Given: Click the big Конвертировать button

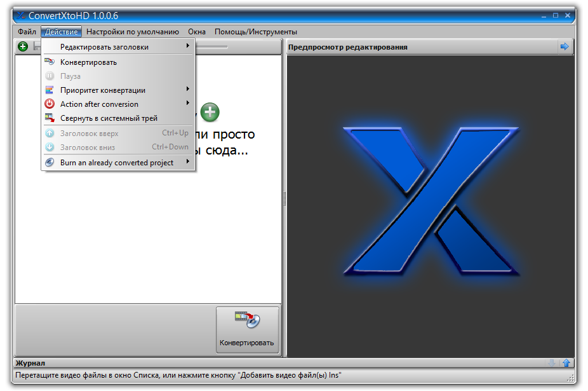Looking at the screenshot, I should point(247,330).
